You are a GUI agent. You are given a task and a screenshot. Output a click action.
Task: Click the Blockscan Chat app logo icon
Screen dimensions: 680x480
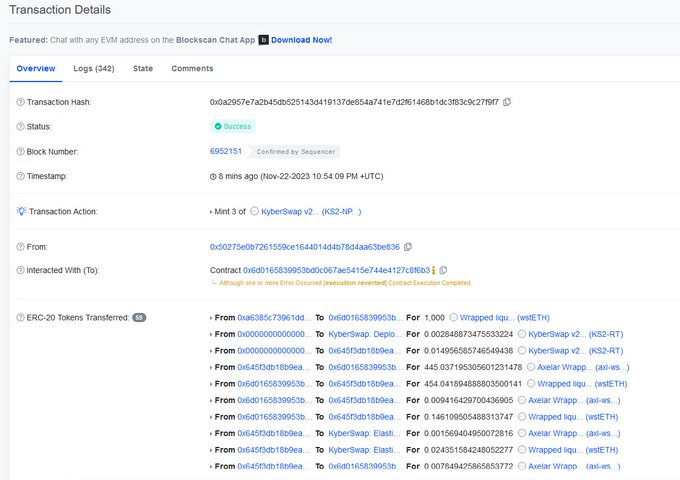263,40
